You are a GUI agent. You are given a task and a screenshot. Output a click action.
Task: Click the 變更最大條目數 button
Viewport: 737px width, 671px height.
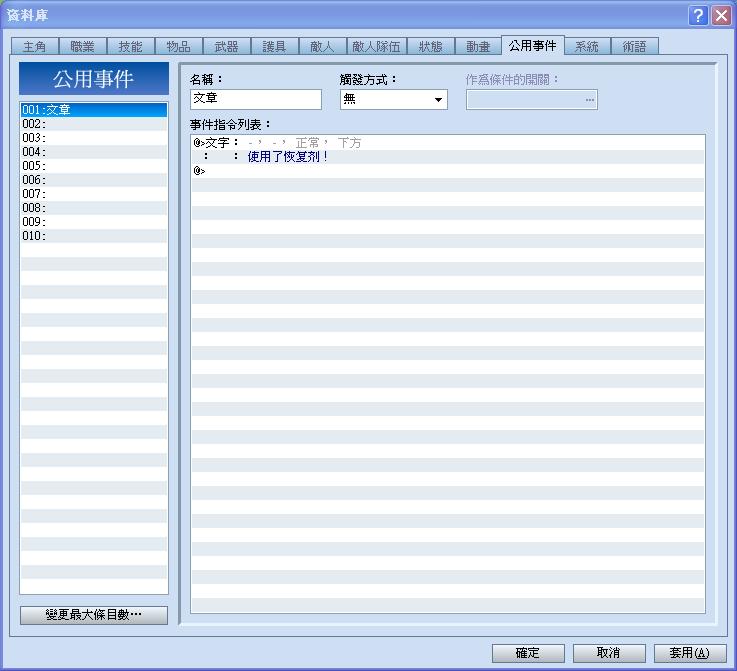click(94, 615)
